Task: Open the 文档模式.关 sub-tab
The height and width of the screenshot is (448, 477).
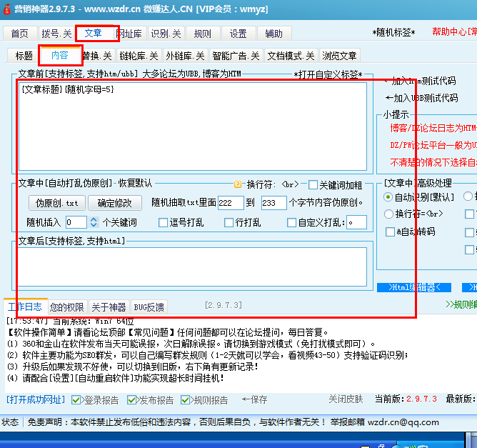Action: click(x=291, y=56)
